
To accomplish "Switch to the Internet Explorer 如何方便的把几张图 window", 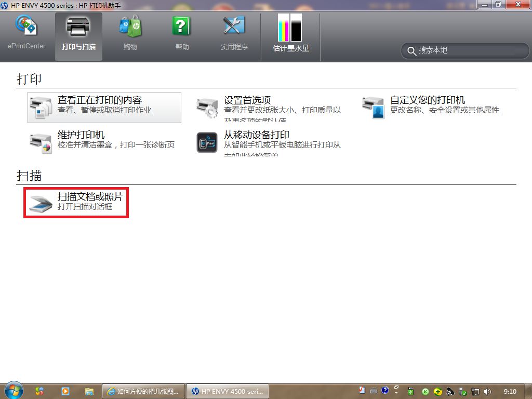I will click(143, 392).
